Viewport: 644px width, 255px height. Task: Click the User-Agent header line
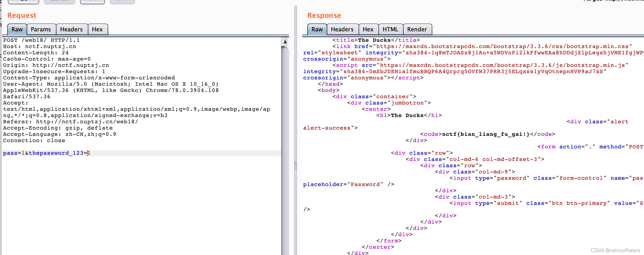(x=111, y=84)
